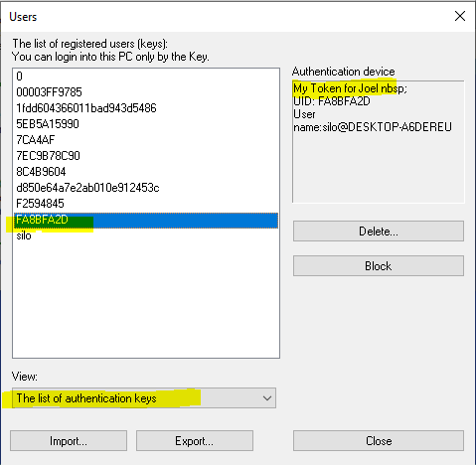Import keys with the Import... button
The image size is (476, 465).
69,441
